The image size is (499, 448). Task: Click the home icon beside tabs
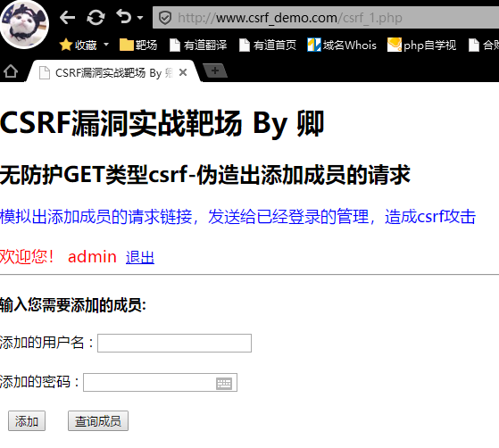click(11, 71)
